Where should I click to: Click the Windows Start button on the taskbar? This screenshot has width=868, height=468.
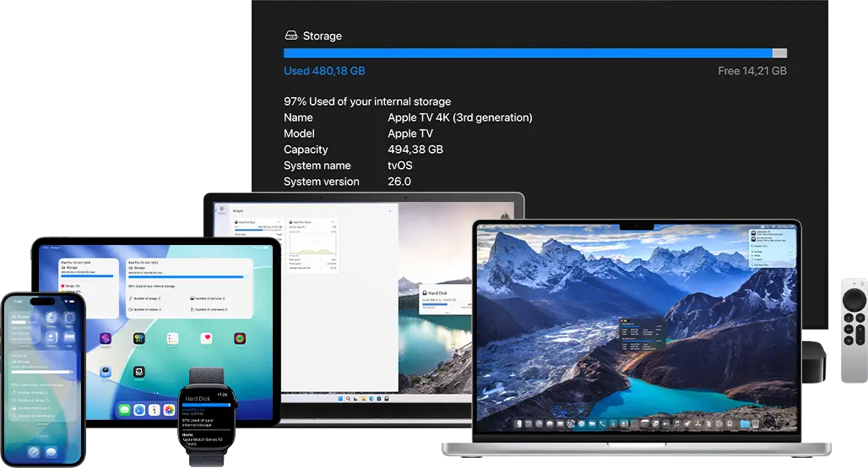click(340, 399)
